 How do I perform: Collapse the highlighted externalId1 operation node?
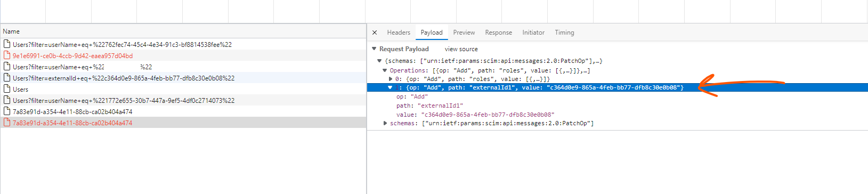click(x=391, y=87)
